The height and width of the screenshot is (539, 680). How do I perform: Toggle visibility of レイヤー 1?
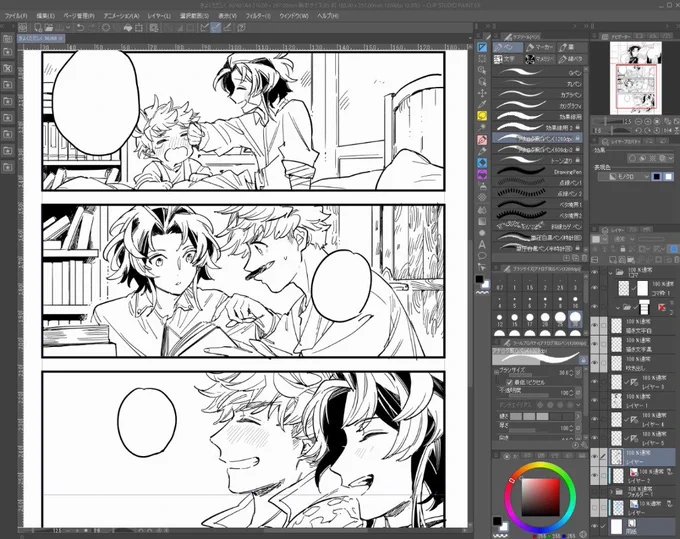coord(595,400)
